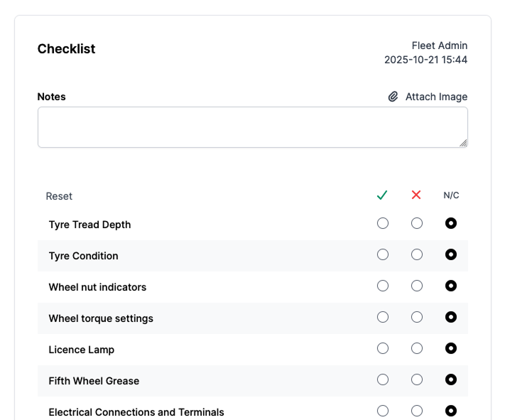Click the Attach Image link
Viewport: 505px width, 420px height.
coord(436,97)
